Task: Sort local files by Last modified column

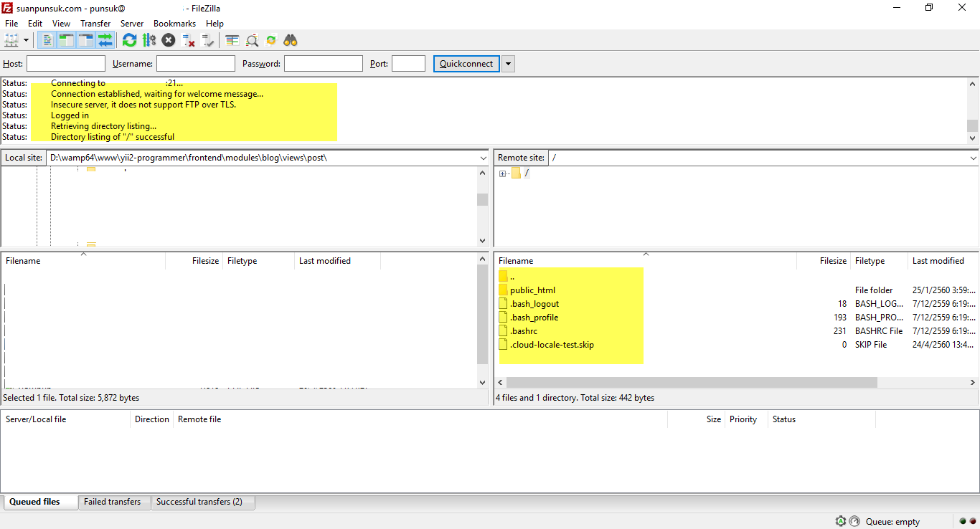Action: (x=337, y=261)
